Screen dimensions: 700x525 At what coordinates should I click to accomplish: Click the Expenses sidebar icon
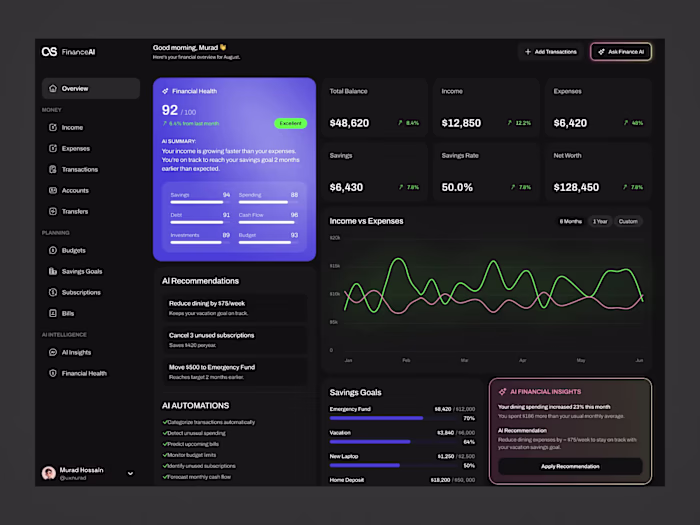coord(53,148)
